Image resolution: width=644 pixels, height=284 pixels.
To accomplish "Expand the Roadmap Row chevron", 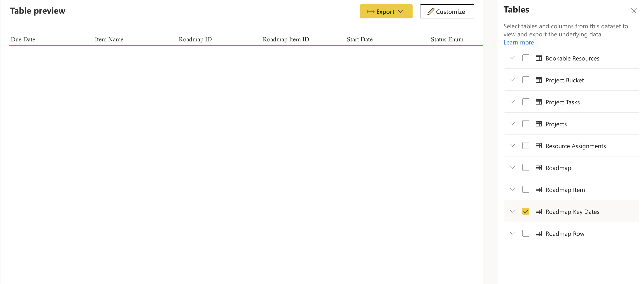I will pos(512,233).
